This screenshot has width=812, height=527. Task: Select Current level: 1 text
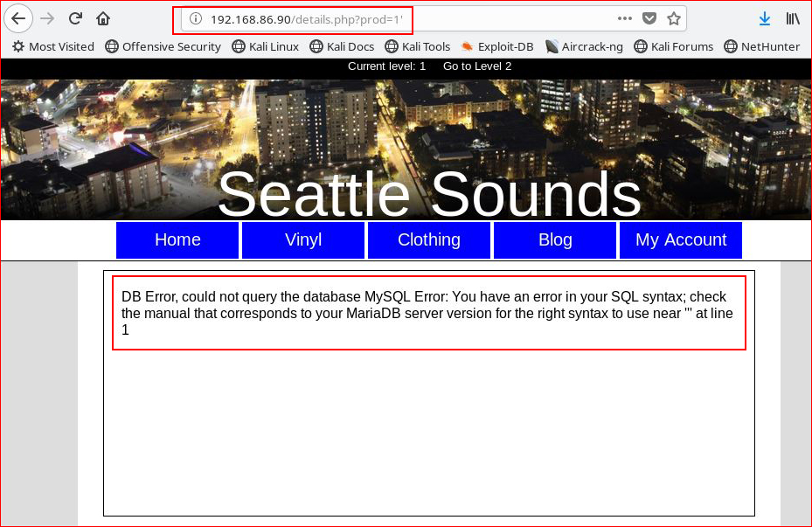tap(386, 66)
